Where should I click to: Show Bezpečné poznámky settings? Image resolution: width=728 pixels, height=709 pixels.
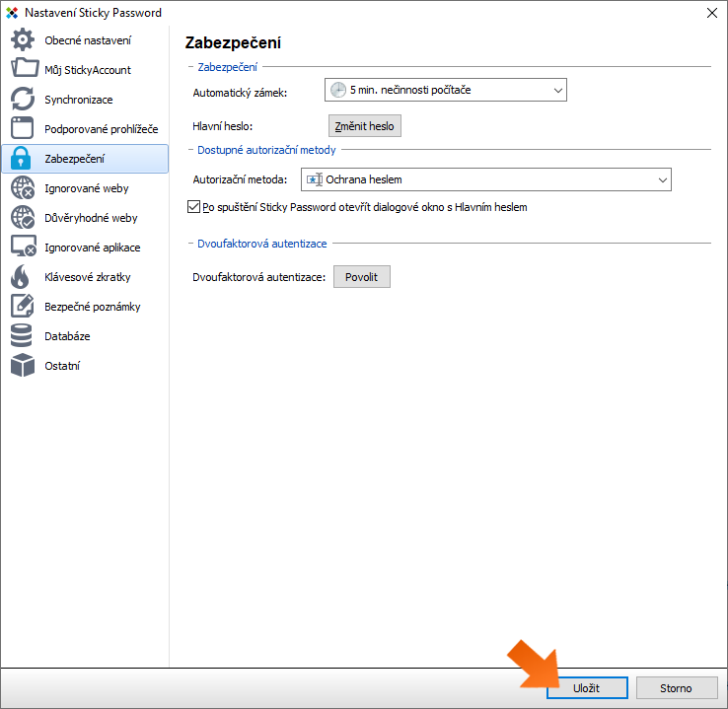85,307
